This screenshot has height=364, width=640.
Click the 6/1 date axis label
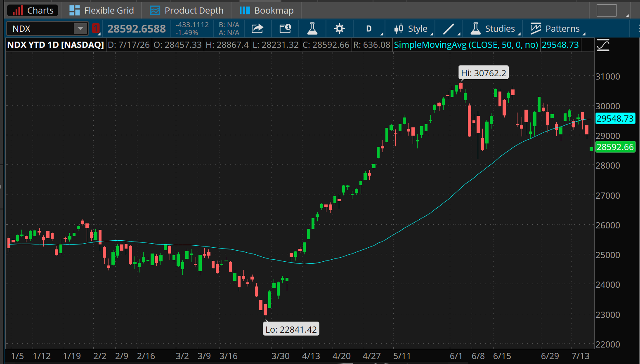pyautogui.click(x=456, y=356)
